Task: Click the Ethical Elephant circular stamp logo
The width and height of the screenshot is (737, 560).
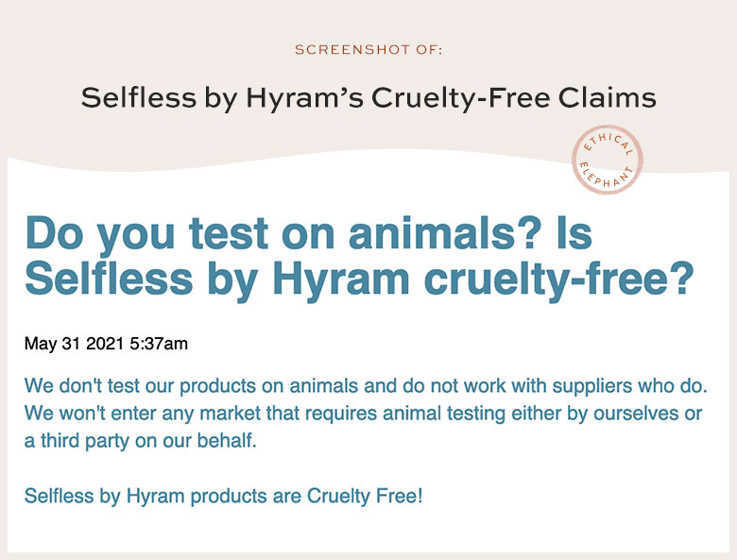Action: [607, 160]
